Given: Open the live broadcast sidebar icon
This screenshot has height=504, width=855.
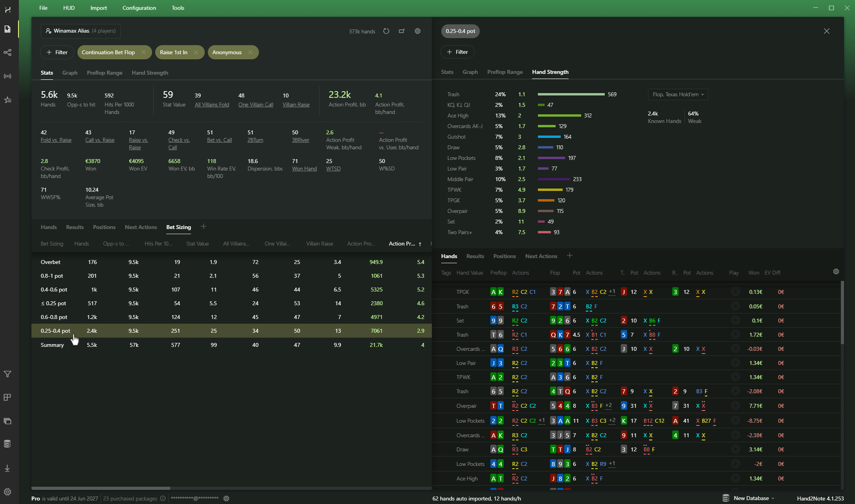Looking at the screenshot, I should 7,76.
